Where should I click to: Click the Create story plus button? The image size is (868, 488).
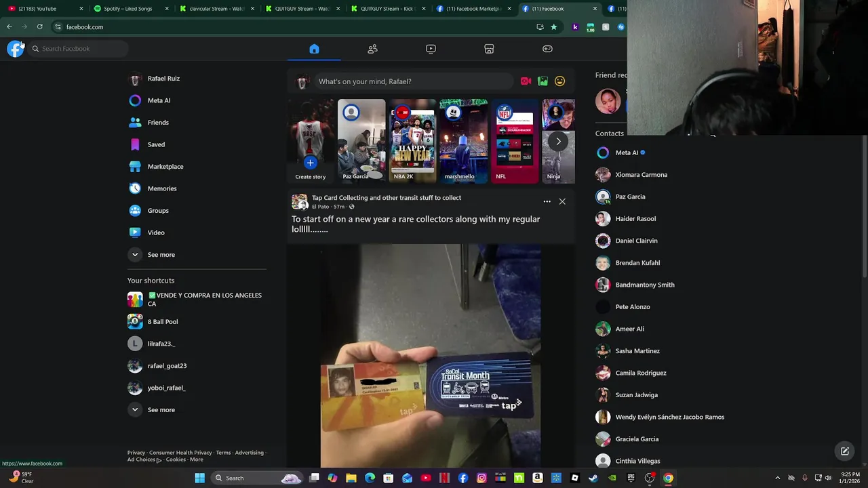[310, 163]
